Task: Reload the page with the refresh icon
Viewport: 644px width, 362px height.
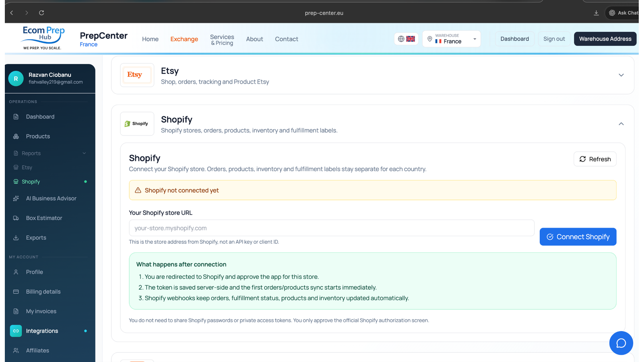Action: point(41,13)
